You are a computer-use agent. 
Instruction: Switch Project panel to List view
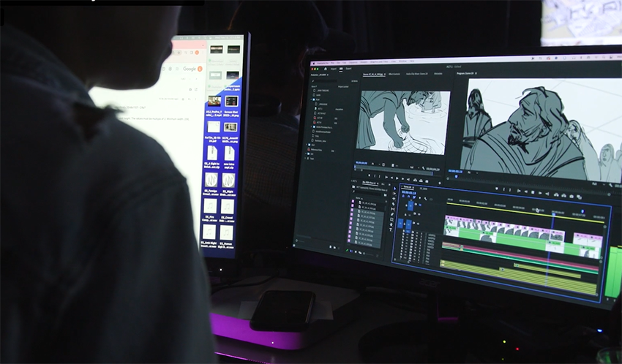[x=351, y=251]
